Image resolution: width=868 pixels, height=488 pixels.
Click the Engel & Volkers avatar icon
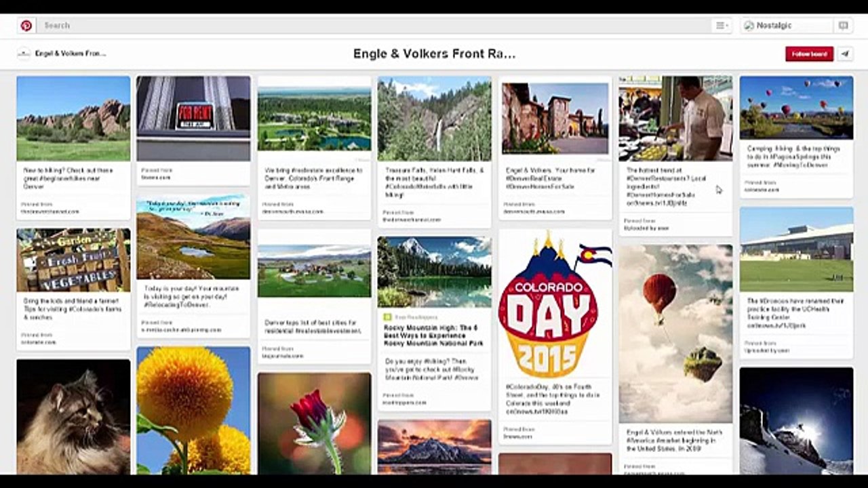[24, 53]
